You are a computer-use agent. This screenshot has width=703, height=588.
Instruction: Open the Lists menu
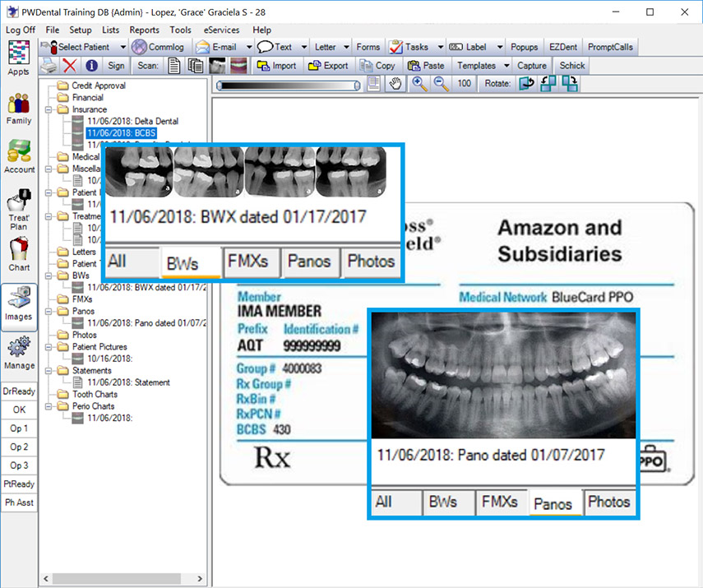point(110,30)
